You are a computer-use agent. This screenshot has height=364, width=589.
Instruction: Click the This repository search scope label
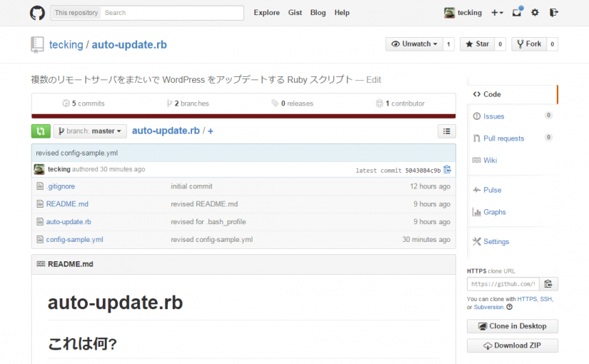(x=76, y=13)
